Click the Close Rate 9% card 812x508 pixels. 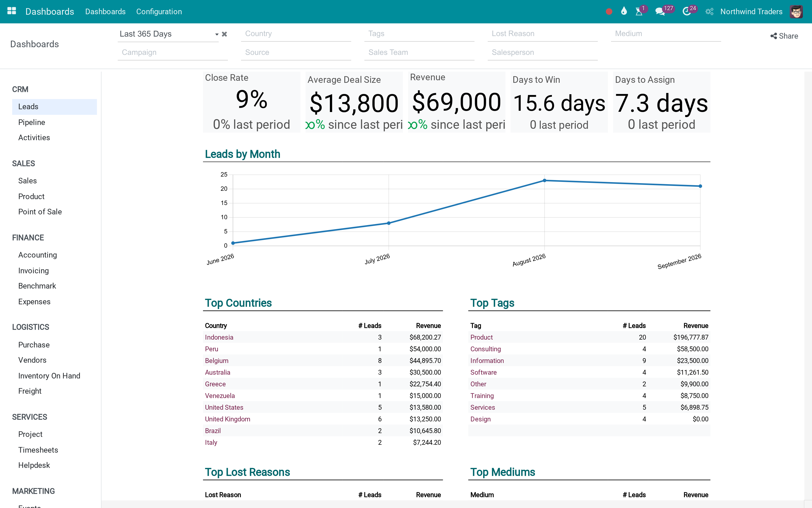252,102
